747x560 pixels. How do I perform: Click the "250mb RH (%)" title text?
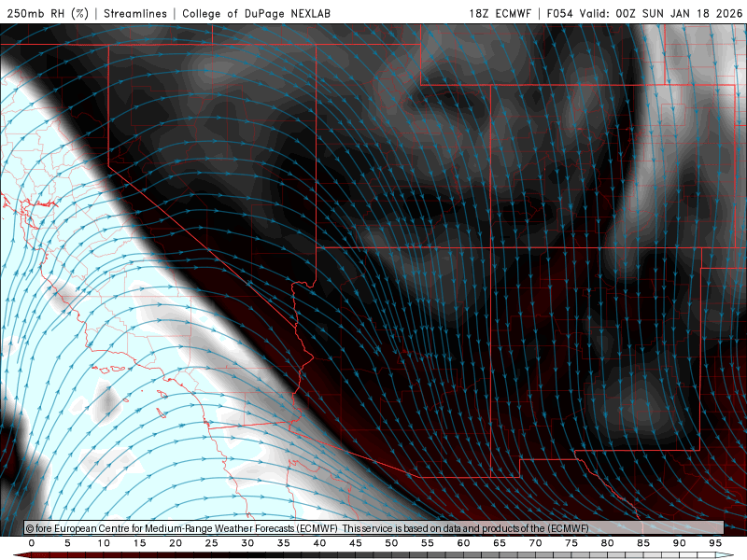pyautogui.click(x=48, y=13)
